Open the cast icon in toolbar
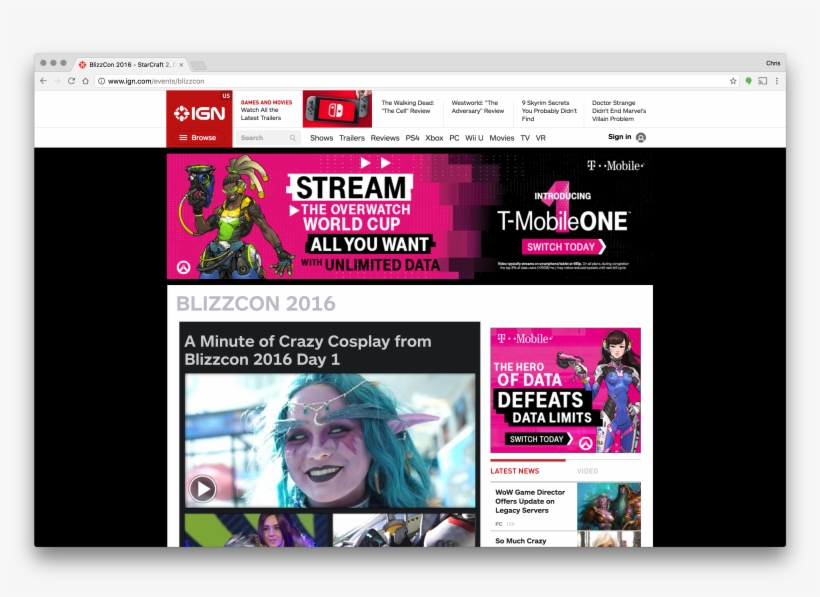Image resolution: width=820 pixels, height=597 pixels. pos(762,81)
